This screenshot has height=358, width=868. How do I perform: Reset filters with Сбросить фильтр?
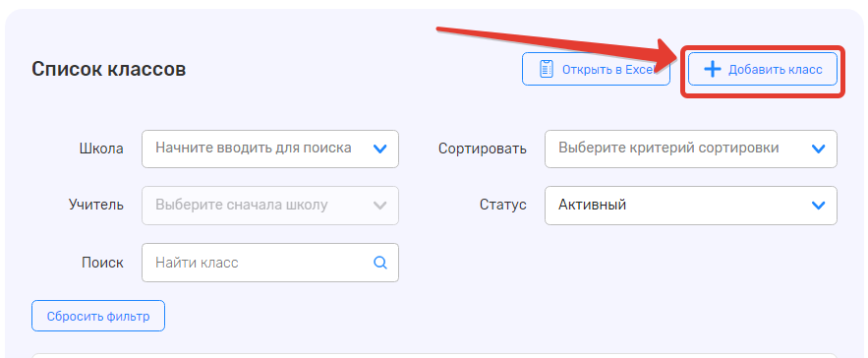[x=98, y=316]
